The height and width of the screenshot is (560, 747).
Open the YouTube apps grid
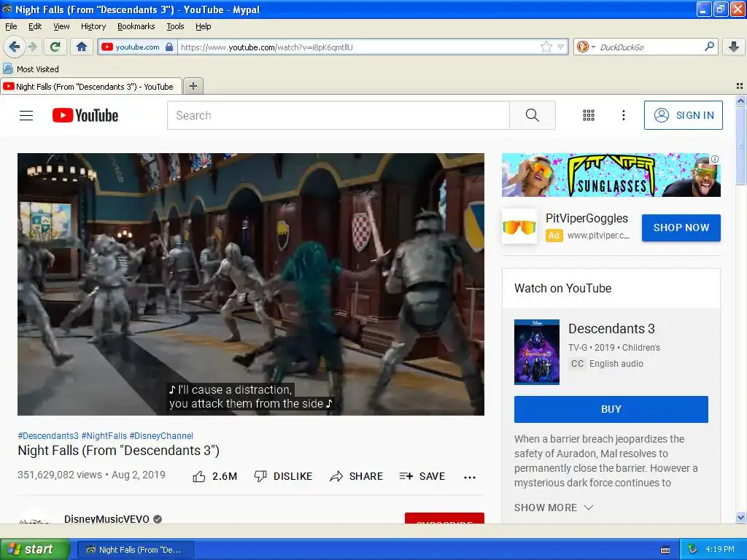[589, 115]
